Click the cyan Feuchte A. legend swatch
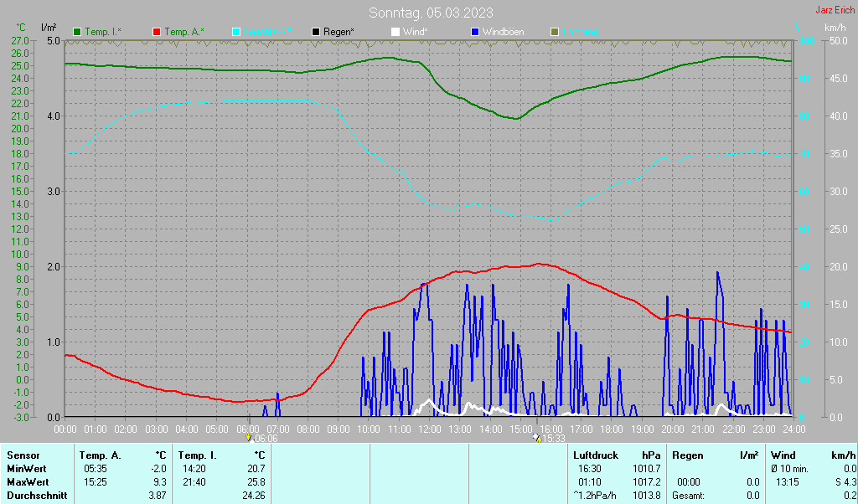This screenshot has height=504, width=858. pyautogui.click(x=236, y=33)
